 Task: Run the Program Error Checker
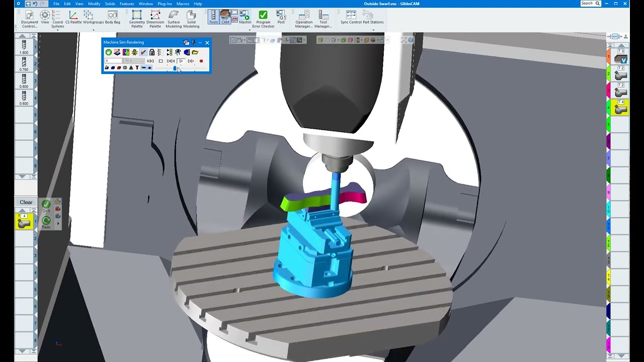tap(263, 19)
